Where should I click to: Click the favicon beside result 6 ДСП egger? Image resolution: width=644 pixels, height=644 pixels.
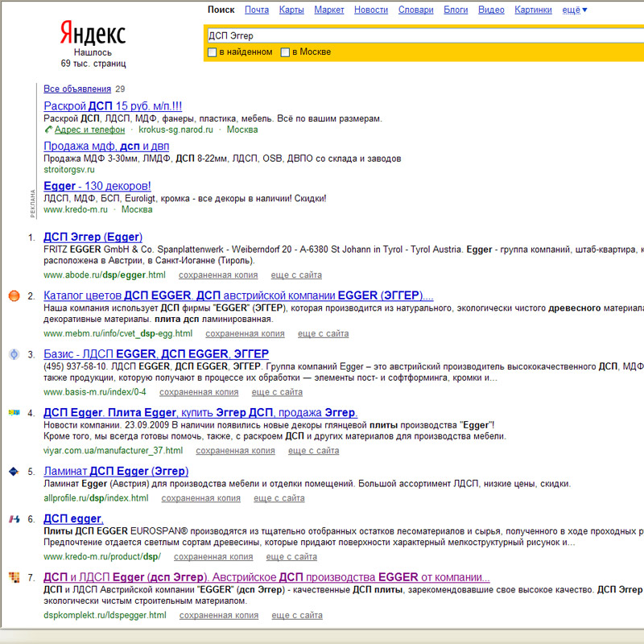(14, 519)
